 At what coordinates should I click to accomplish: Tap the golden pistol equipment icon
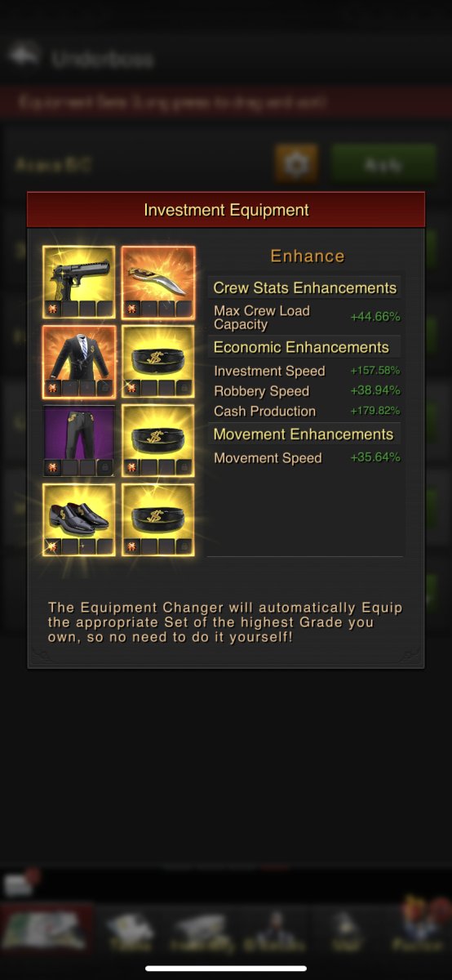[x=79, y=282]
